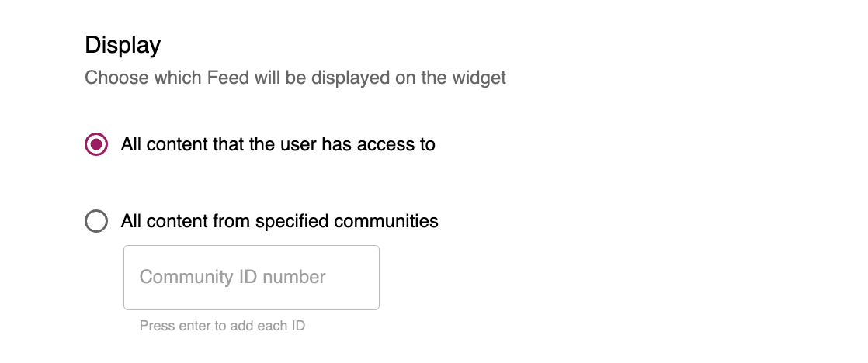Screen dimensions: 868x363
Task: Click the "Choose which Feed" description text
Action: [x=295, y=78]
